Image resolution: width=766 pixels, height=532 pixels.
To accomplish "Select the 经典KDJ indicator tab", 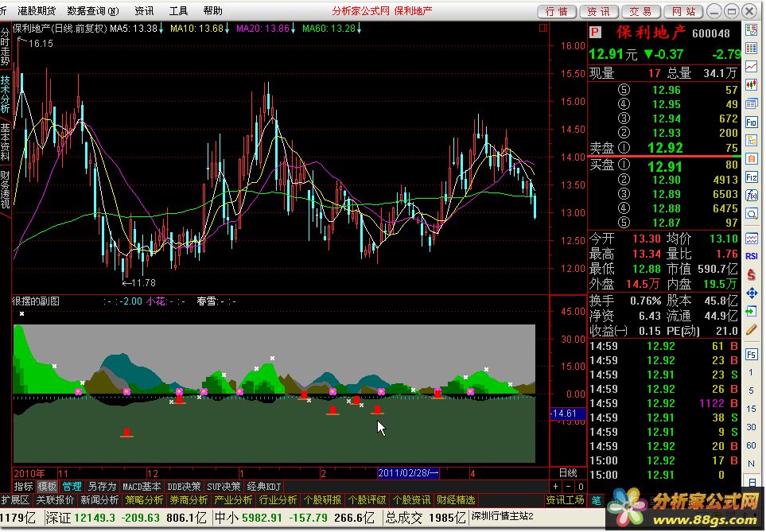I will pyautogui.click(x=264, y=487).
